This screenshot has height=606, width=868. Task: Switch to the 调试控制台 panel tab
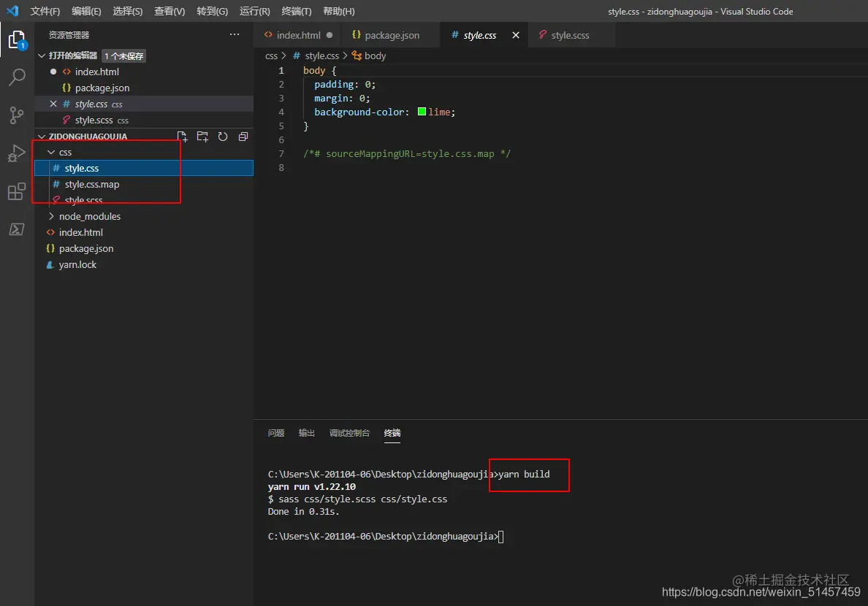pos(349,433)
